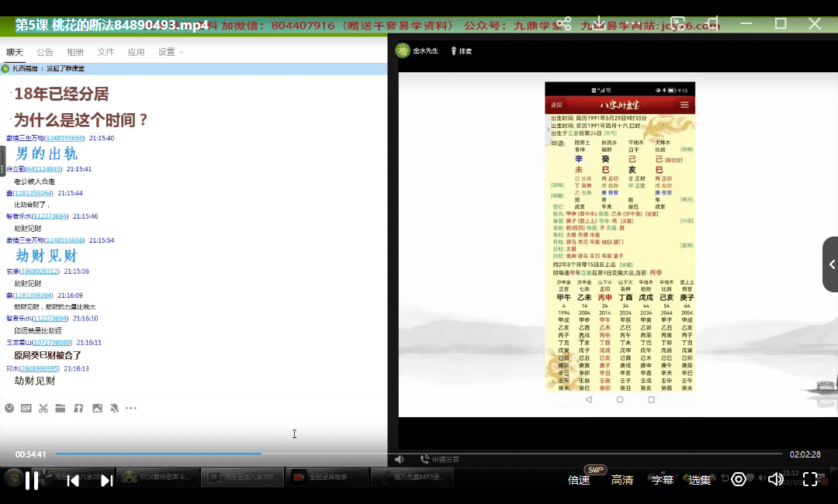Open the circular player settings icon

pos(739,480)
